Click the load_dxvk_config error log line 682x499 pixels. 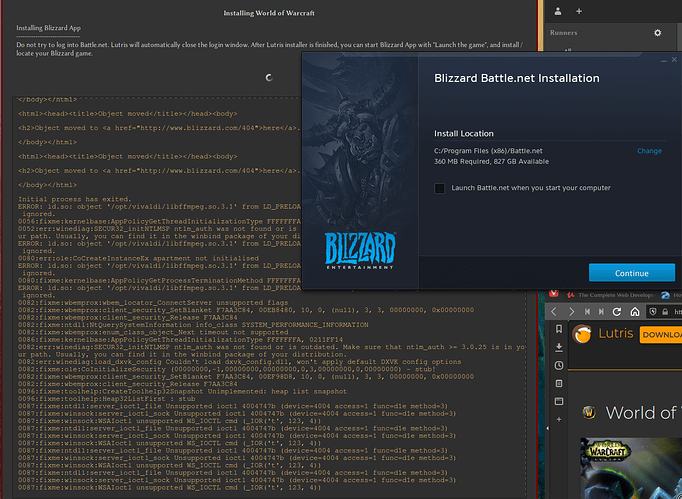click(240, 362)
